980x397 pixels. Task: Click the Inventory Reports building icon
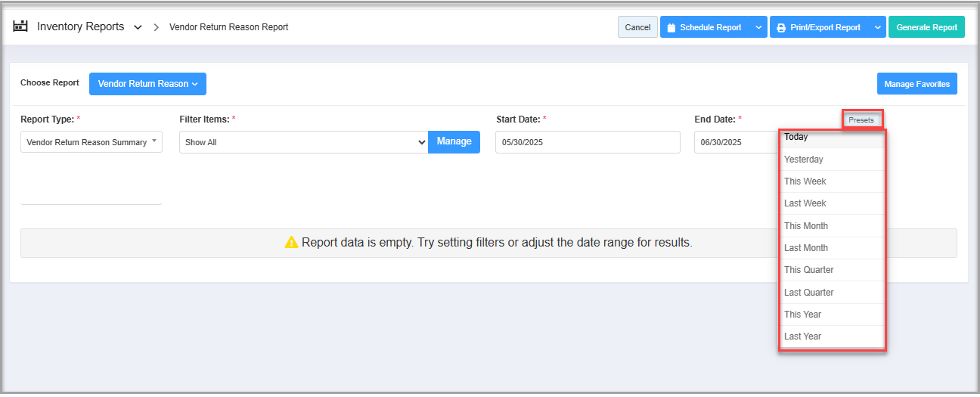click(x=20, y=26)
